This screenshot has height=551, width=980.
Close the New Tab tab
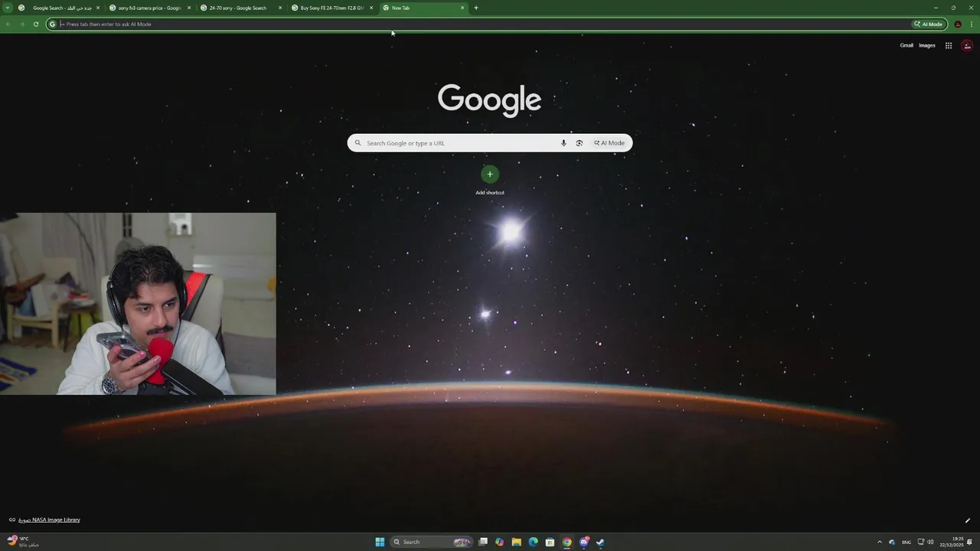point(462,8)
